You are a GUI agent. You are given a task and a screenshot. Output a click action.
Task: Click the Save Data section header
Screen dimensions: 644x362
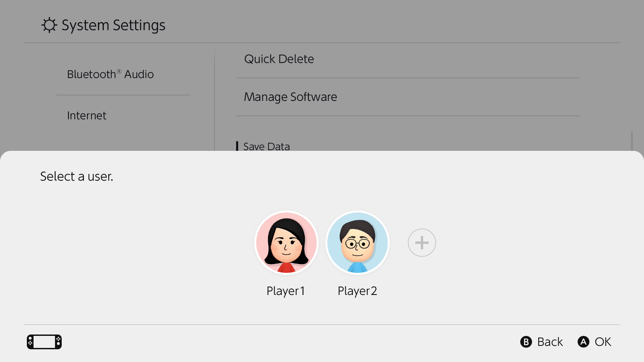266,146
